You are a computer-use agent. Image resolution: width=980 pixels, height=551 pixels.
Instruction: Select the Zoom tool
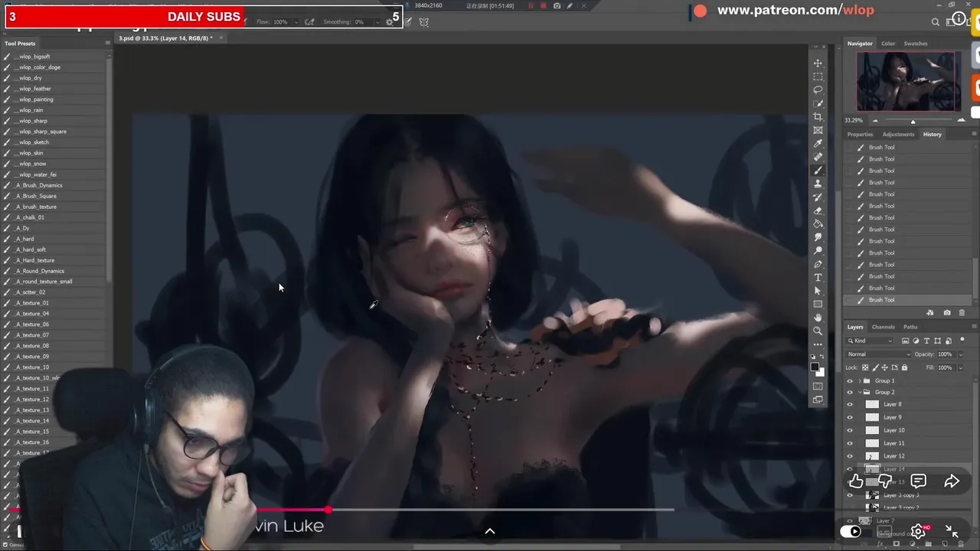[x=818, y=331]
